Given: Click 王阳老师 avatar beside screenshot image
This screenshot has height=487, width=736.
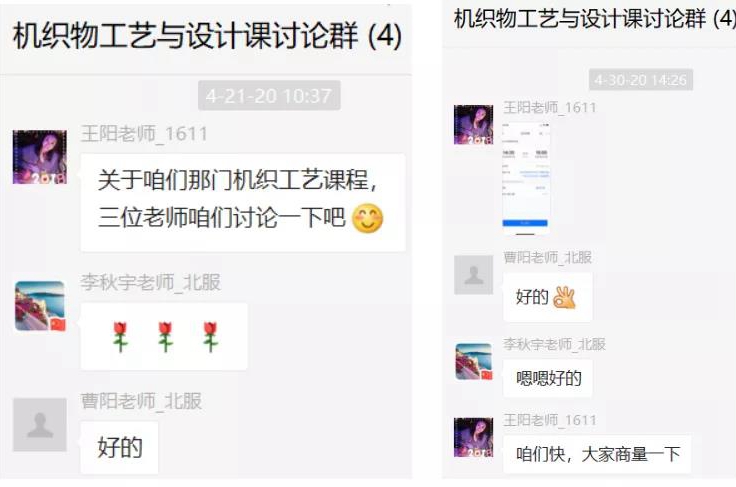Looking at the screenshot, I should [473, 125].
